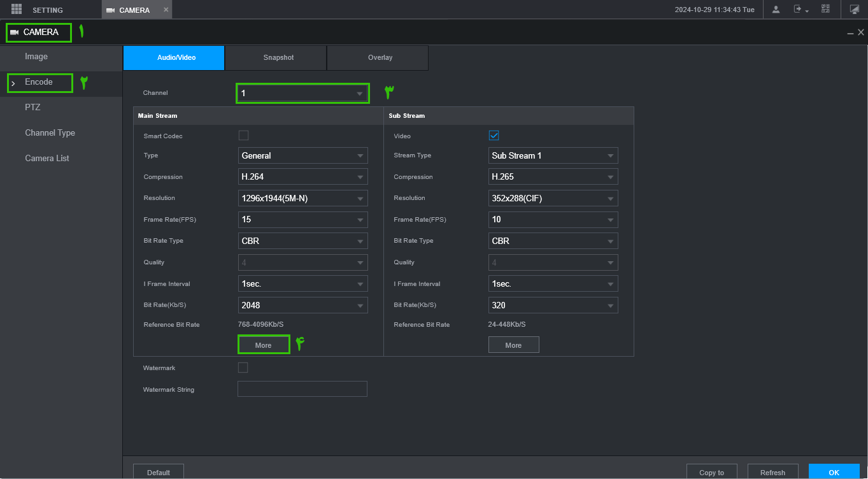Enable the Smart Codec checkbox
Viewport: 868px width, 479px height.
point(243,135)
